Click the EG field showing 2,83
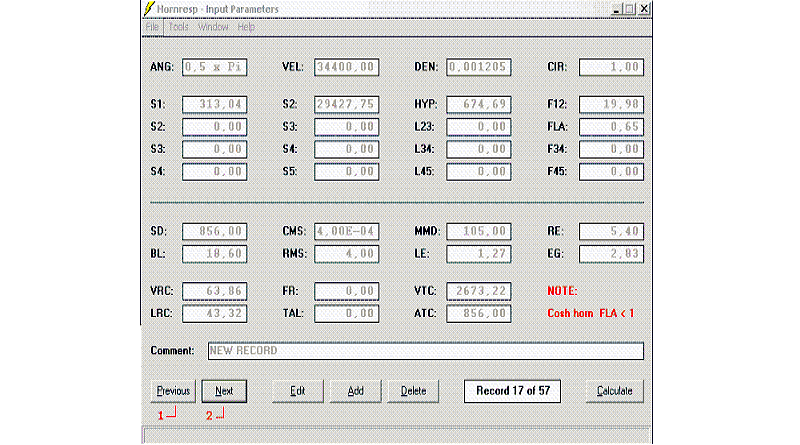800x445 pixels. pos(611,254)
